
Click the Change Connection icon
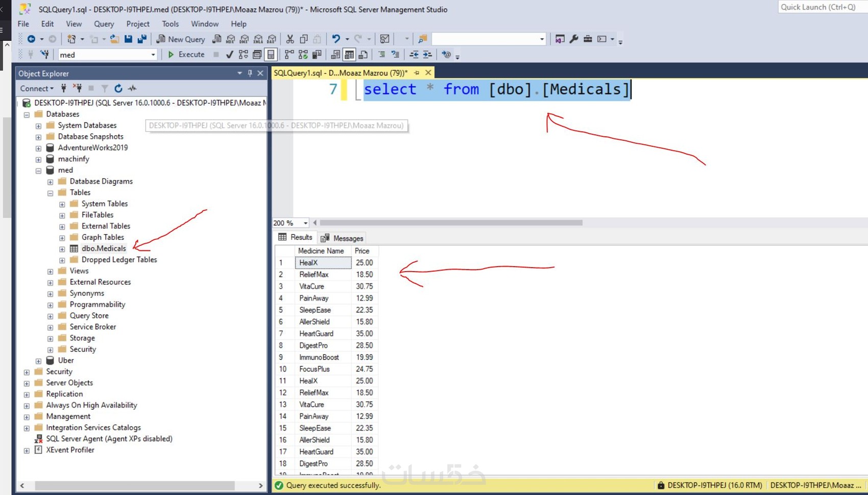coord(45,55)
